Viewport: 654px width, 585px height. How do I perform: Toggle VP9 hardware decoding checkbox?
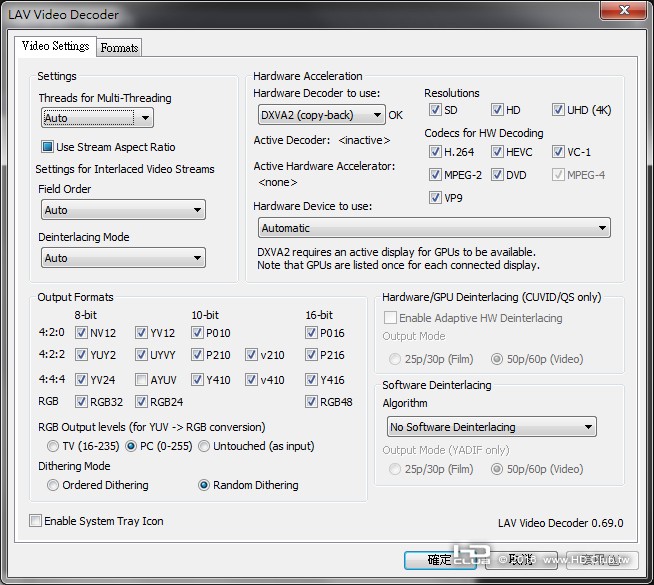click(x=435, y=197)
